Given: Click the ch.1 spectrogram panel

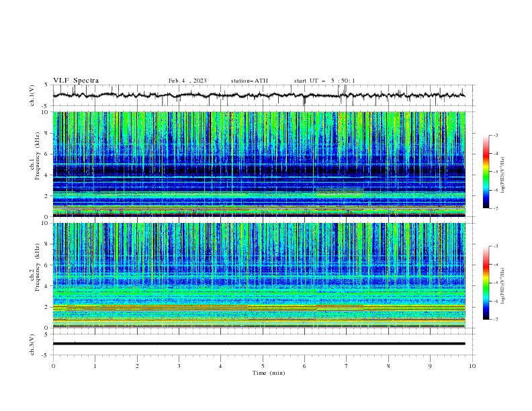Looking at the screenshot, I should click(x=259, y=164).
